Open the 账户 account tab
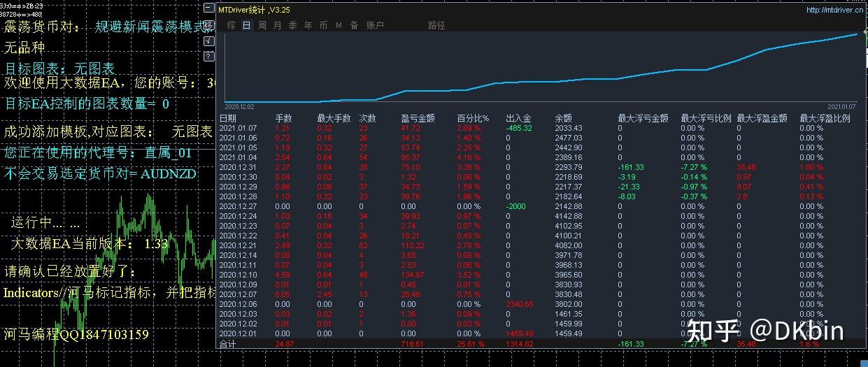 375,25
